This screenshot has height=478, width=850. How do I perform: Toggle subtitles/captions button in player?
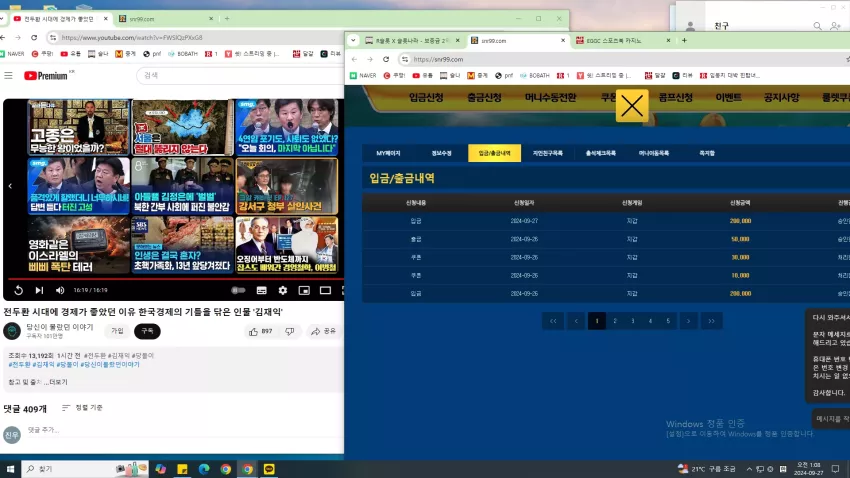[261, 290]
